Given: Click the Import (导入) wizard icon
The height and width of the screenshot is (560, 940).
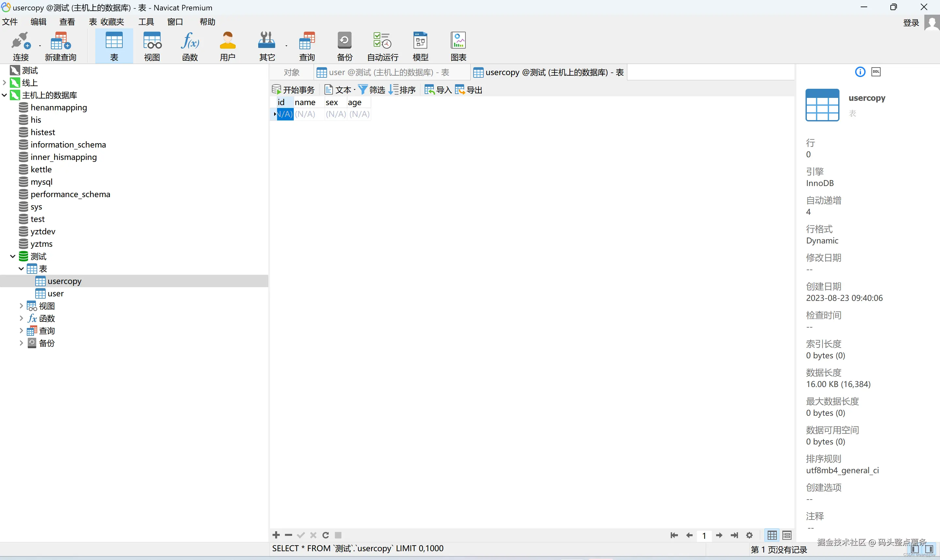Looking at the screenshot, I should pos(438,90).
